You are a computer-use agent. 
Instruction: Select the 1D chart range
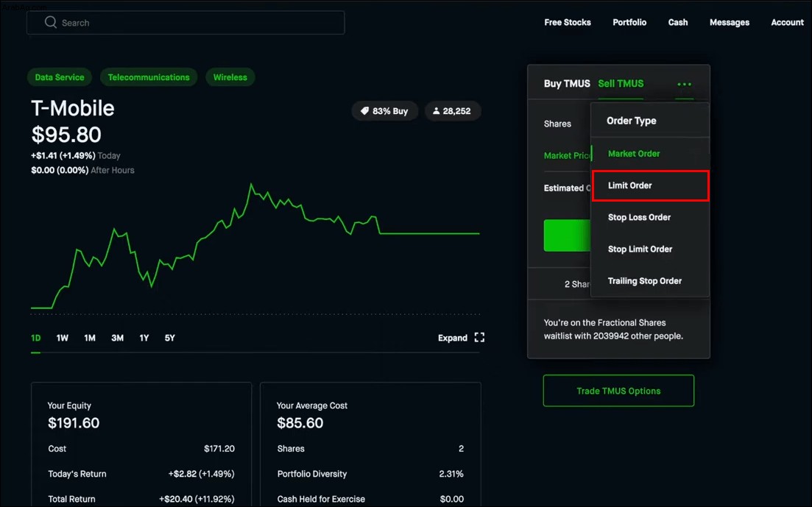click(36, 338)
